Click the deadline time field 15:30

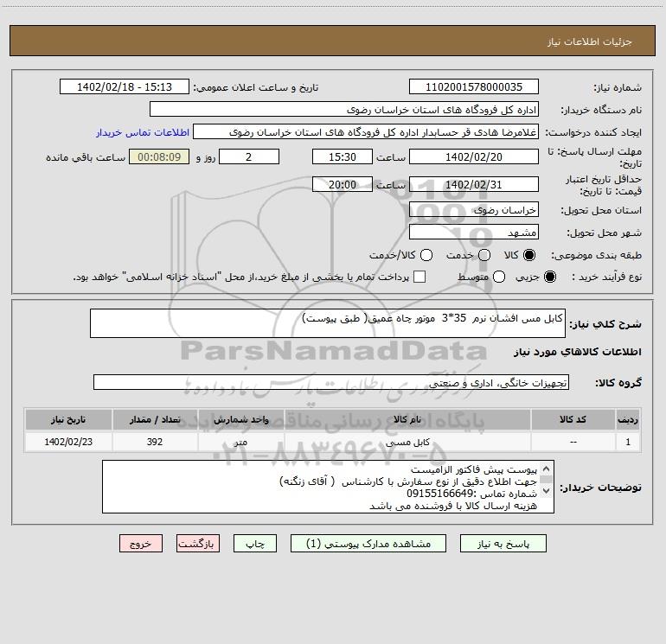pyautogui.click(x=343, y=156)
